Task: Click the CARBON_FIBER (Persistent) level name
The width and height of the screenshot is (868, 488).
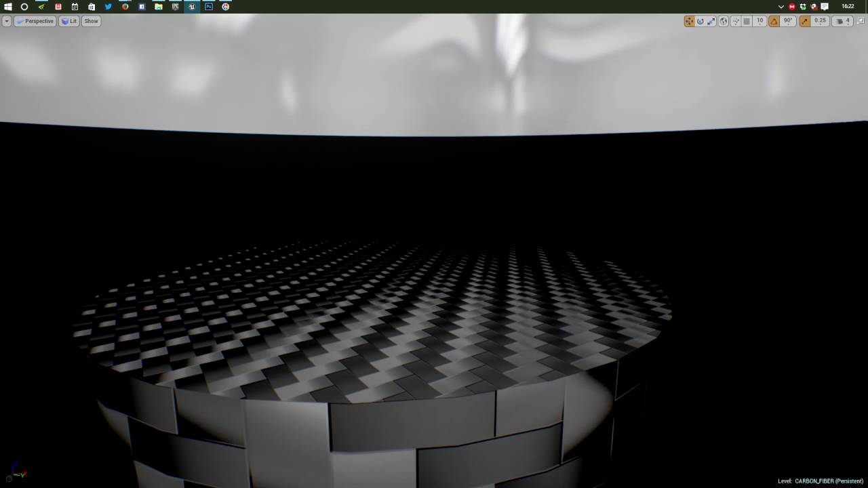Action: [x=829, y=481]
